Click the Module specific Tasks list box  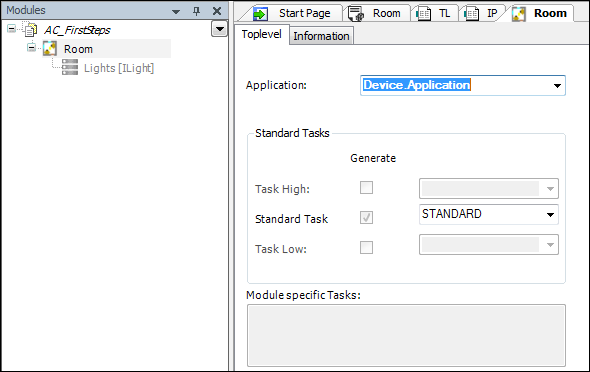406,336
